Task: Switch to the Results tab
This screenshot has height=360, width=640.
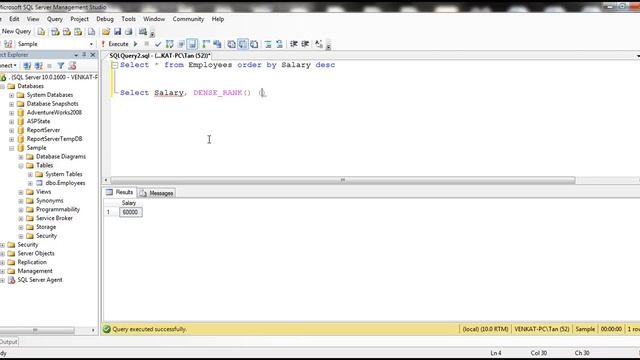Action: pos(120,192)
